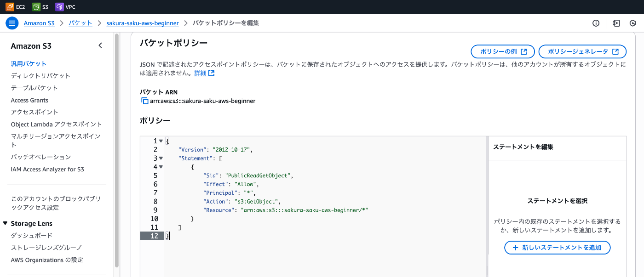Go to Amazon S3 breadcrumb
644x277 pixels.
click(x=39, y=23)
